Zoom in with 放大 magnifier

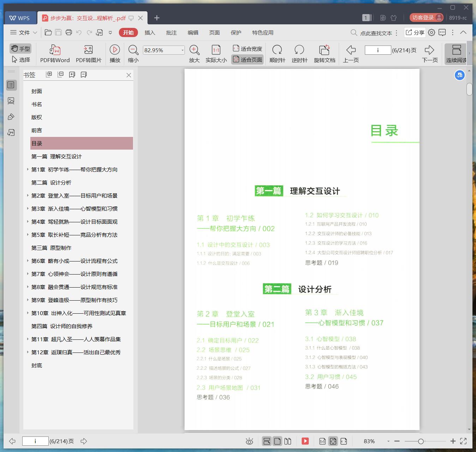(194, 54)
